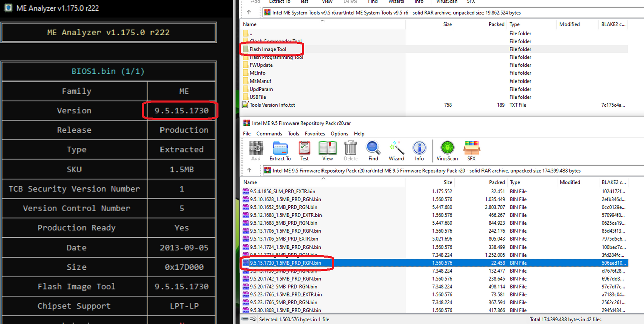Screen dimensions: 644x324
Task: Go up one level in Firmware Repository Pack window
Action: 249,170
